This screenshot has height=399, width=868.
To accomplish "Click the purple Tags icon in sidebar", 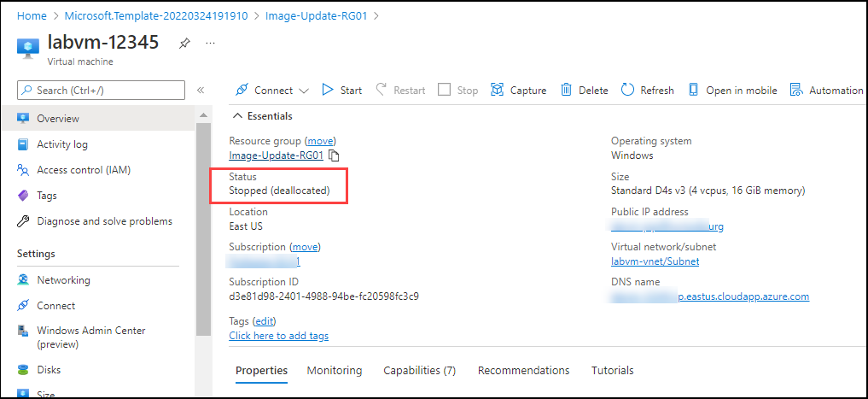I will pyautogui.click(x=23, y=196).
